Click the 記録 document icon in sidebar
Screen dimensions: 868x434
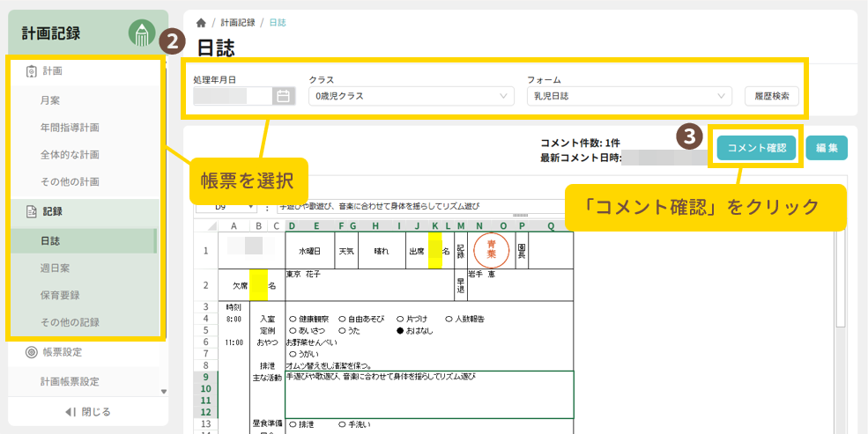point(31,211)
